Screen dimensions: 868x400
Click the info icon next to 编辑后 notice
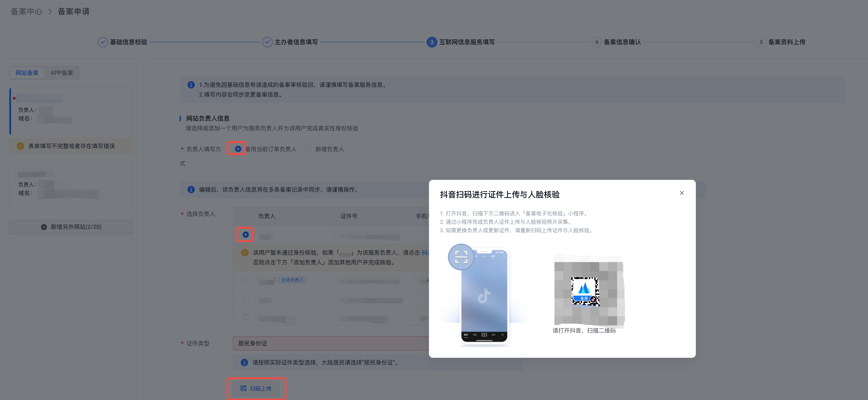pyautogui.click(x=191, y=190)
